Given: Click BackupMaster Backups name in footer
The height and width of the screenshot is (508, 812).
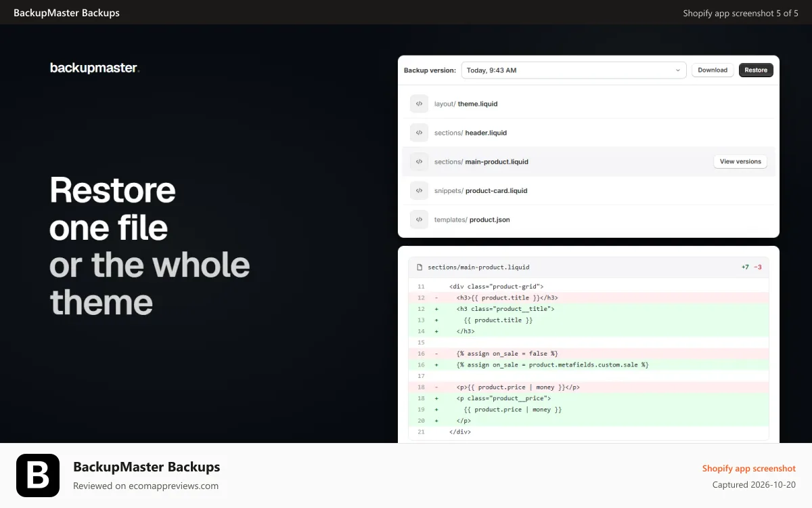Looking at the screenshot, I should pos(146,467).
